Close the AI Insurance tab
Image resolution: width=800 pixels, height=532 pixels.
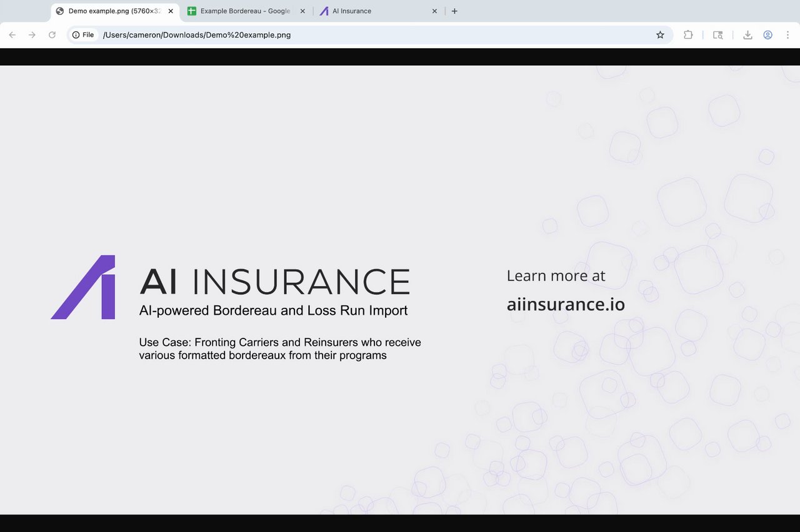[x=434, y=11]
